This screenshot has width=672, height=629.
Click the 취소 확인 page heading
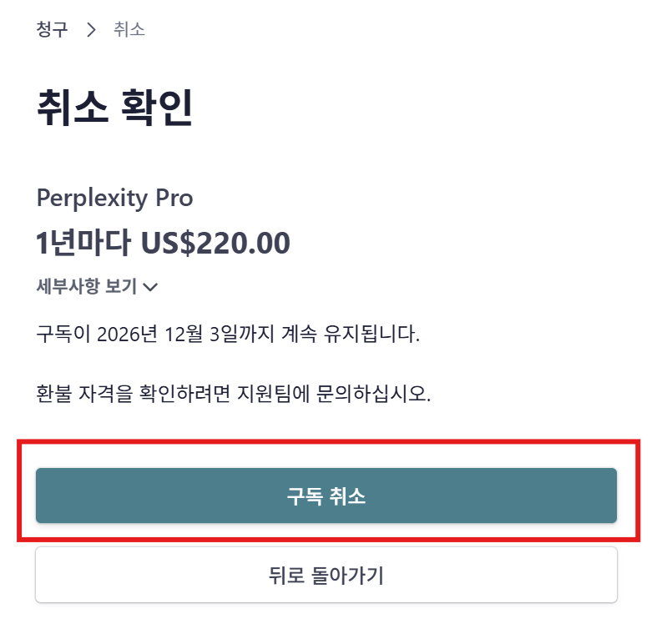114,108
